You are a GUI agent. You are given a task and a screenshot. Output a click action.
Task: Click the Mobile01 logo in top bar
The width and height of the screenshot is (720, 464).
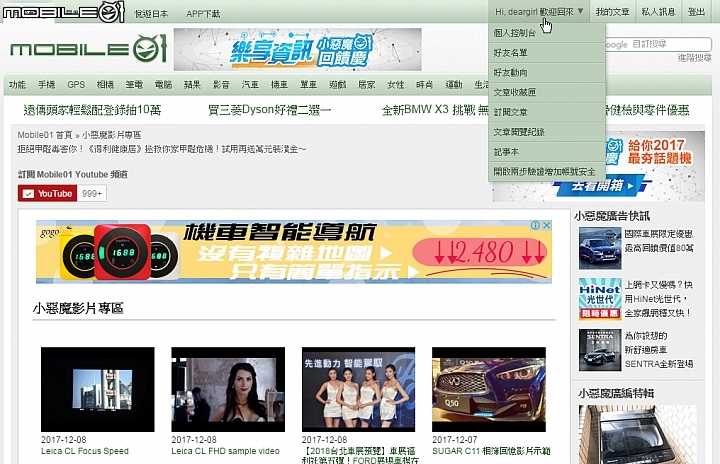coord(63,12)
